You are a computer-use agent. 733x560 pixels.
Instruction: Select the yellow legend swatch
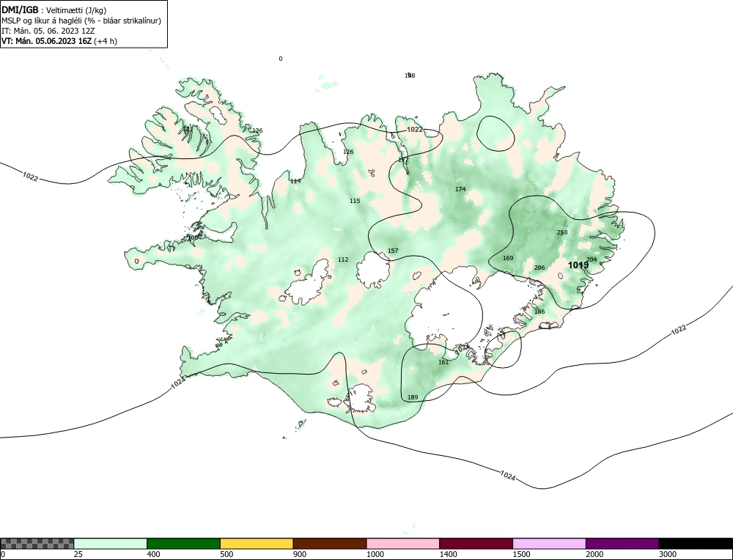(x=257, y=543)
